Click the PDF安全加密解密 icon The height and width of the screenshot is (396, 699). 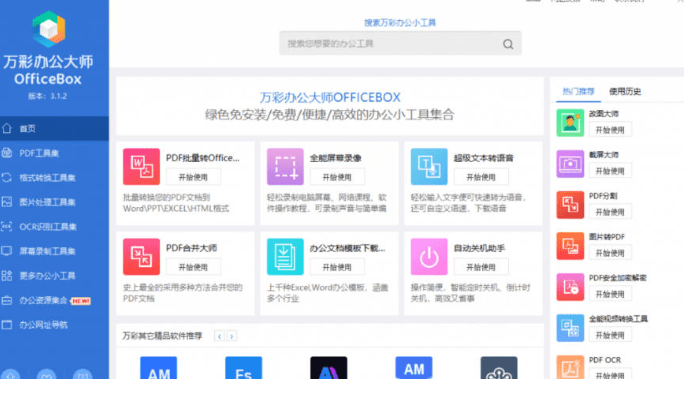pyautogui.click(x=570, y=287)
